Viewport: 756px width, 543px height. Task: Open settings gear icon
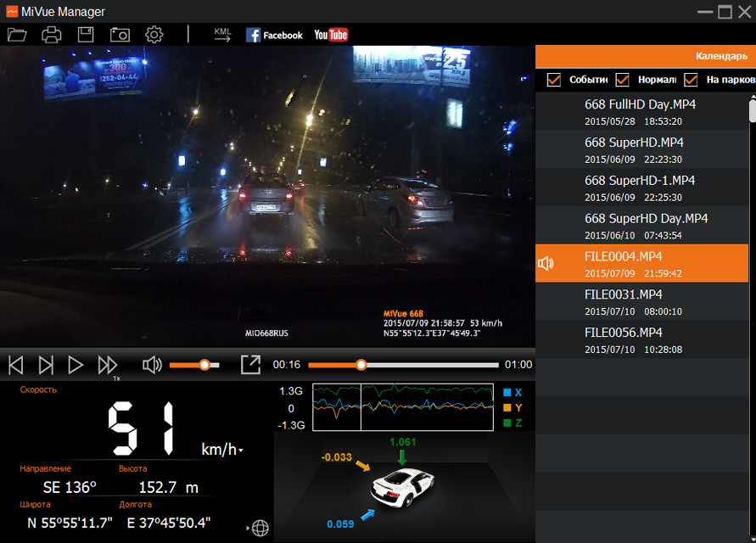pyautogui.click(x=154, y=35)
